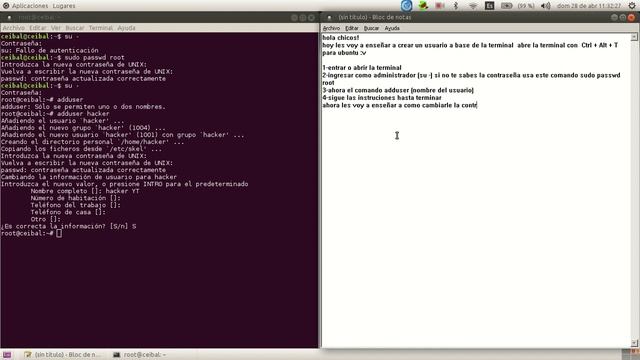Click the Bloc de notas scrollbar up arrow

pyautogui.click(x=634, y=37)
